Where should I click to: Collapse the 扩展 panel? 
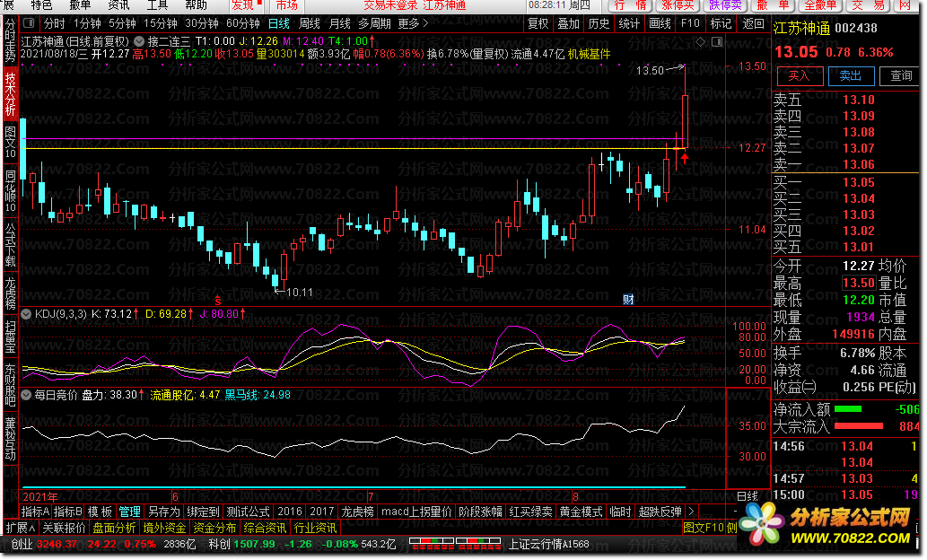pyautogui.click(x=20, y=528)
